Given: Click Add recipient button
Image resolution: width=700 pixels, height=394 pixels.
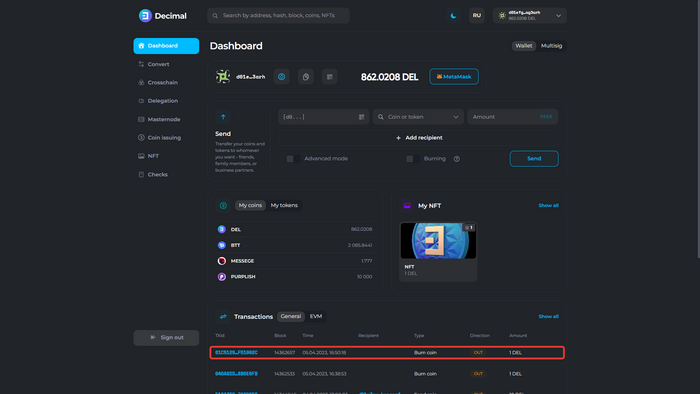Looking at the screenshot, I should click(418, 138).
